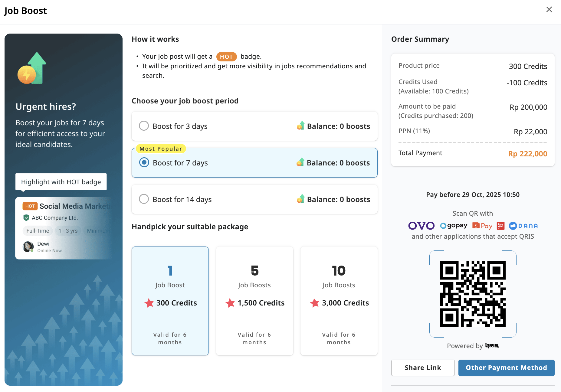
Task: Click the green boost arrow with lightning coin icon
Action: coord(32,69)
